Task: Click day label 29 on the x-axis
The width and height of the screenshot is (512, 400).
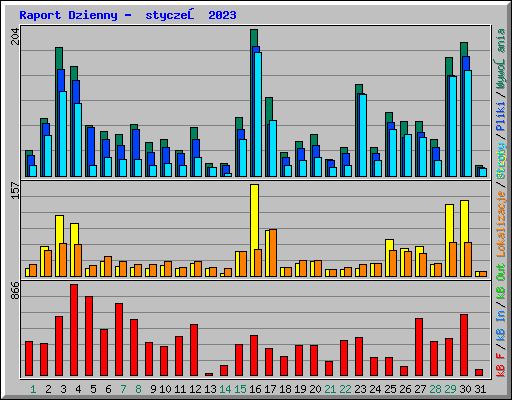Action: [x=450, y=389]
